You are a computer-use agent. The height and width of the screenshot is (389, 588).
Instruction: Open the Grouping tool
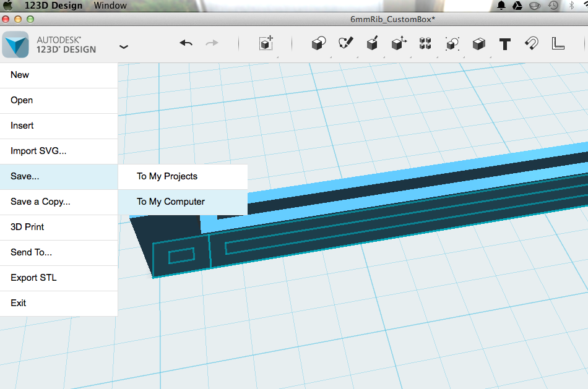(x=452, y=44)
